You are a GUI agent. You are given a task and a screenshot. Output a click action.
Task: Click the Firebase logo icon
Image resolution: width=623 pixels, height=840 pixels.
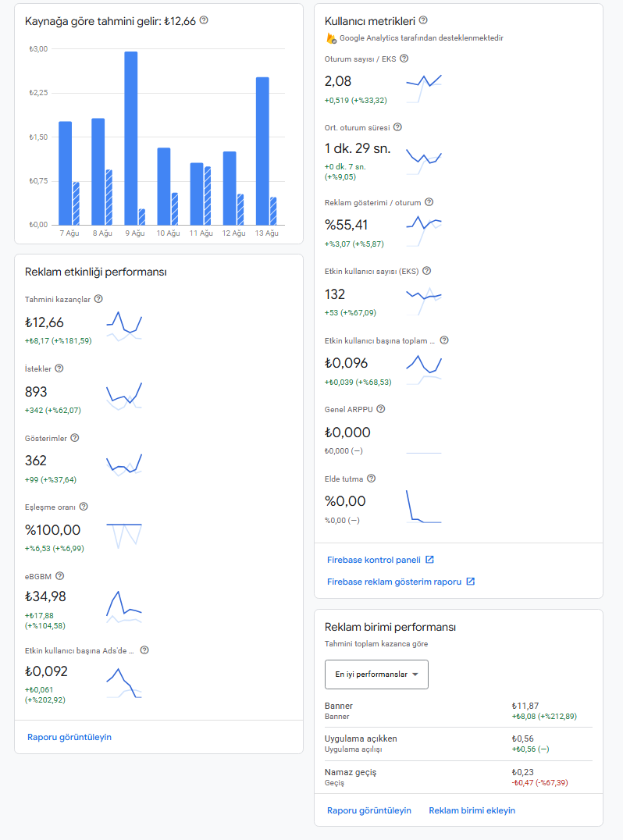pos(331,38)
